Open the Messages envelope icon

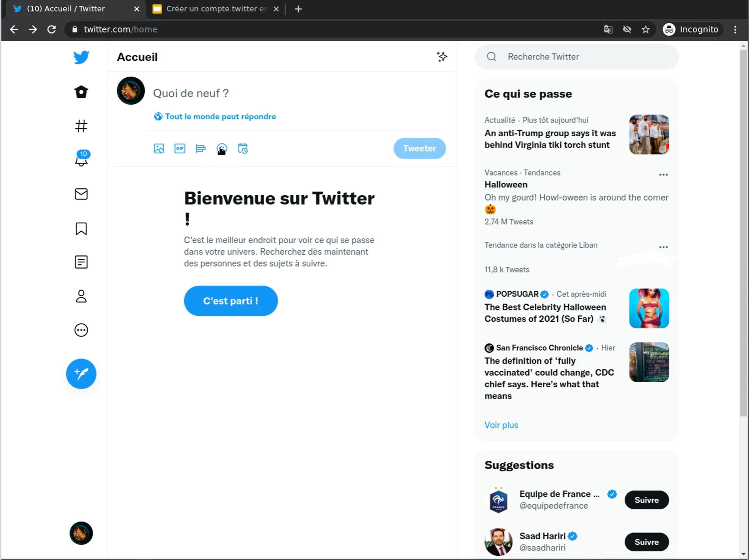coord(81,194)
